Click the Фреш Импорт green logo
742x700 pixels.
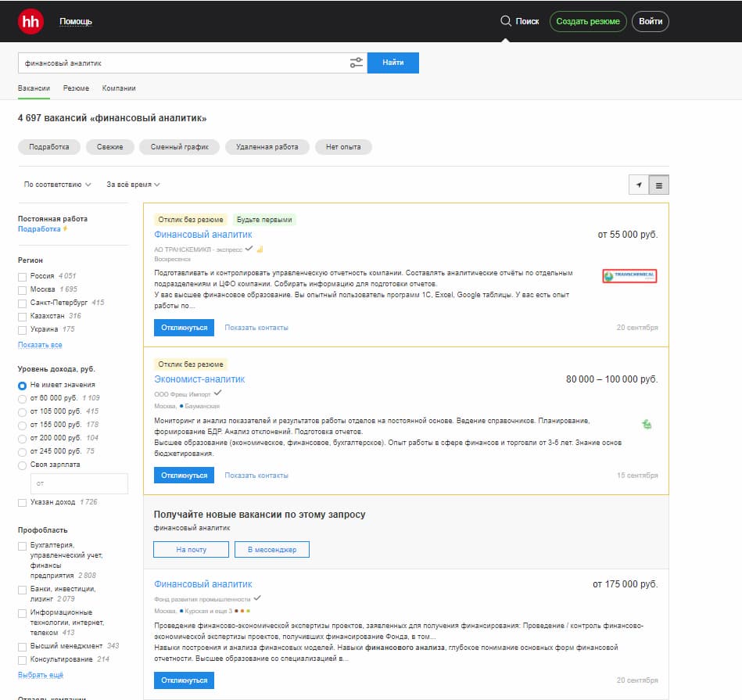647,425
